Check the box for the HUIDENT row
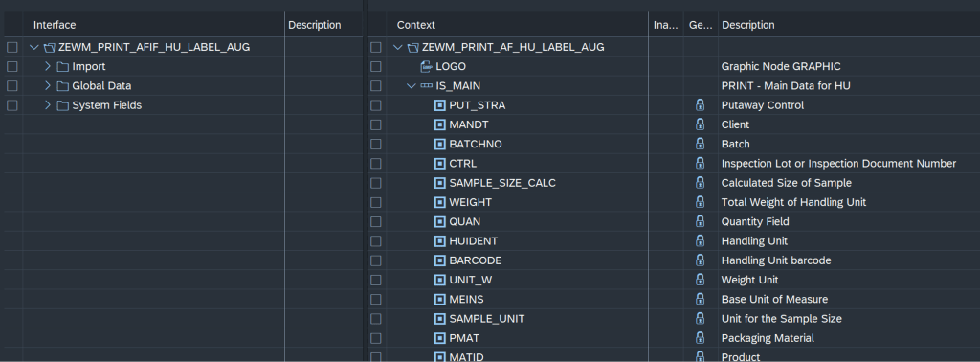Screen dimensions: 980x362 click(375, 241)
